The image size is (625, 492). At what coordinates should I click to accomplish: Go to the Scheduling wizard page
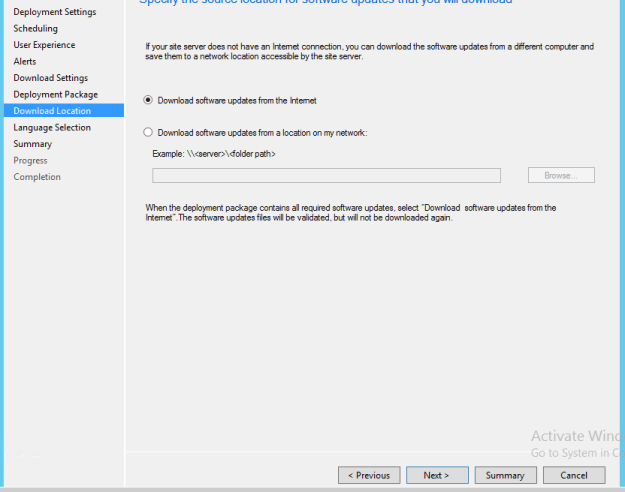[x=35, y=29]
